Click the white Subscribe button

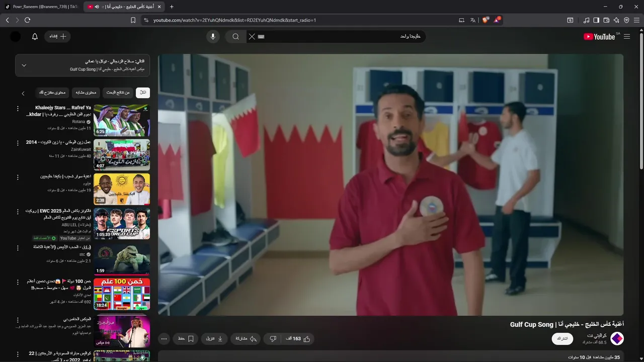(562, 338)
